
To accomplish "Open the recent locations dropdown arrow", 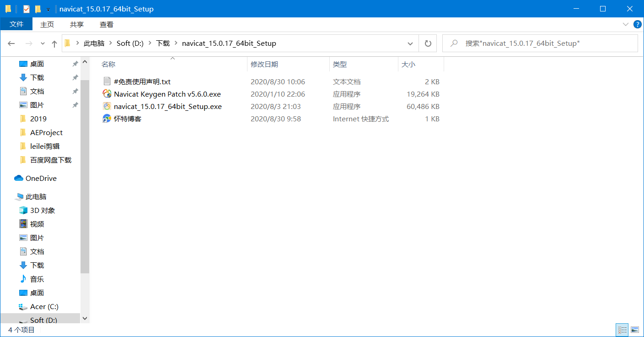I will [43, 43].
